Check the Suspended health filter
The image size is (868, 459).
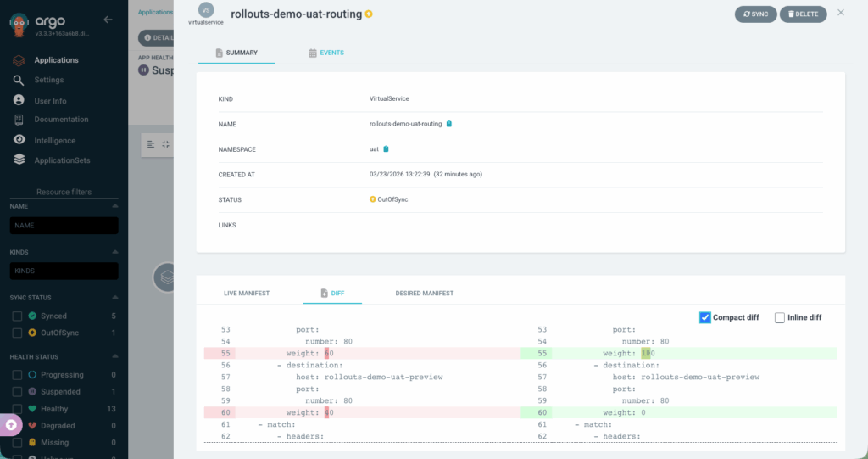tap(17, 391)
